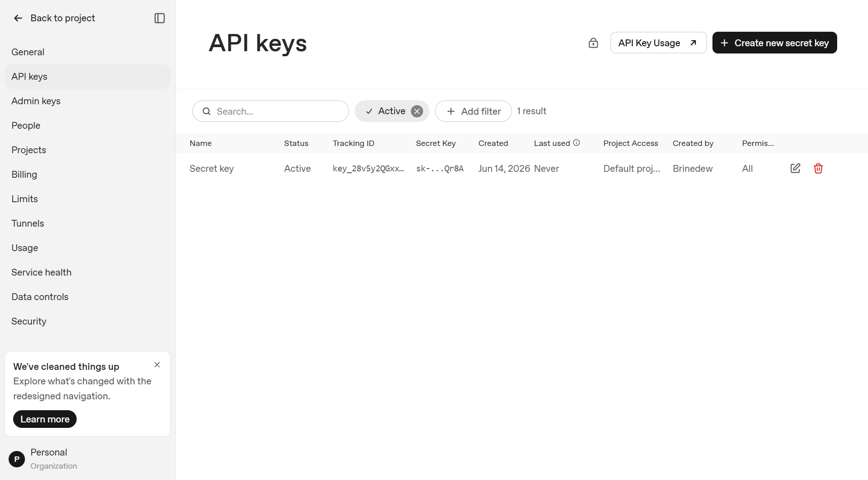
Task: Click Secret Key column header
Action: (436, 143)
